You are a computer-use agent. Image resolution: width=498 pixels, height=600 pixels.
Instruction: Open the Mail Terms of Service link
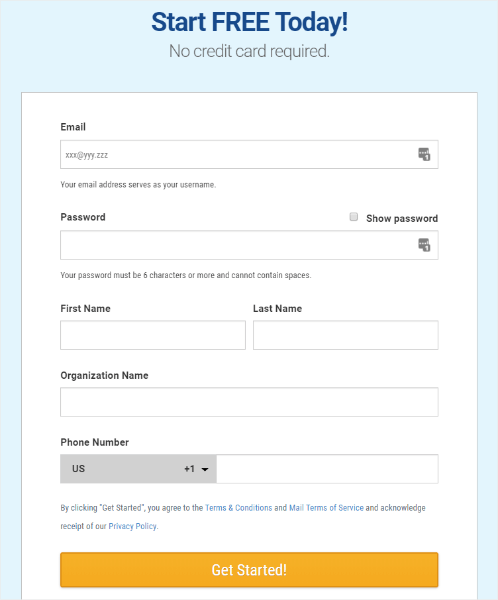point(326,508)
